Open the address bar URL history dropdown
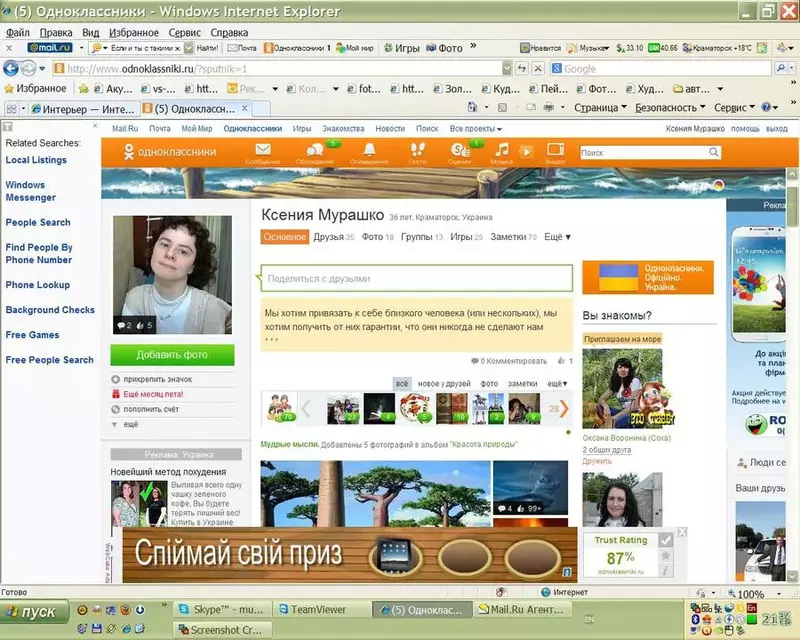 click(506, 68)
